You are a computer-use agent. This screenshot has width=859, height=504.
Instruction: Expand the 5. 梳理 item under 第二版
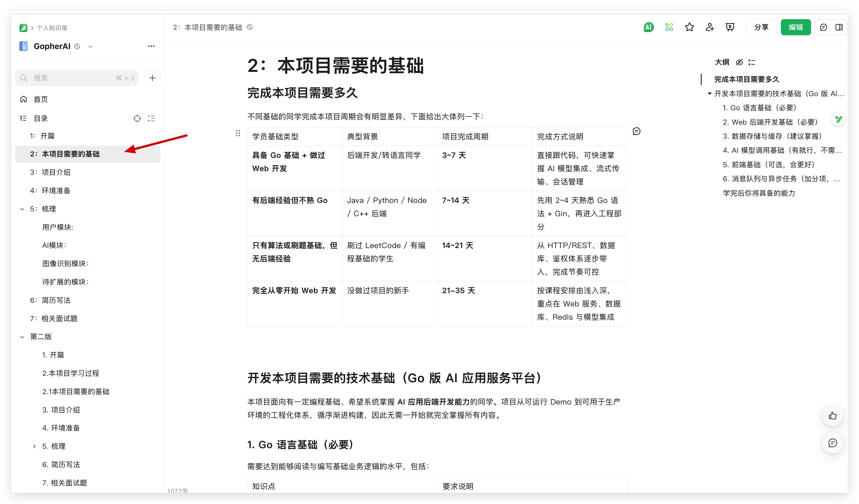[34, 446]
